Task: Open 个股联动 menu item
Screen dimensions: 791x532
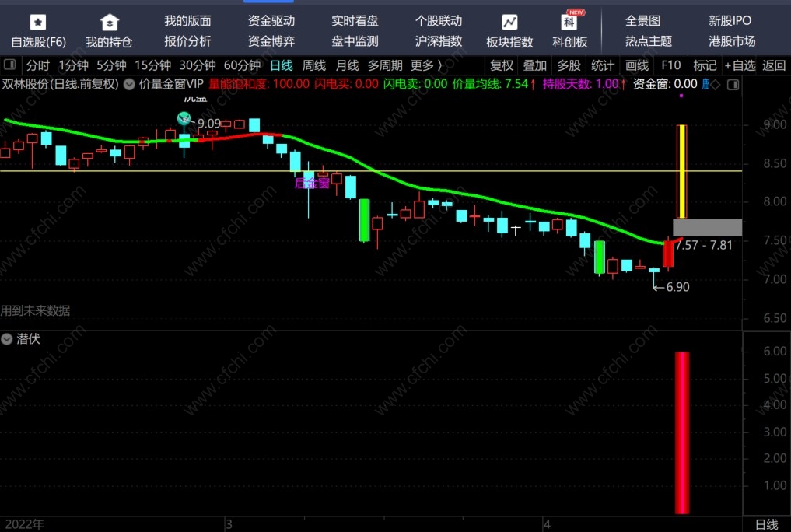Action: point(439,21)
